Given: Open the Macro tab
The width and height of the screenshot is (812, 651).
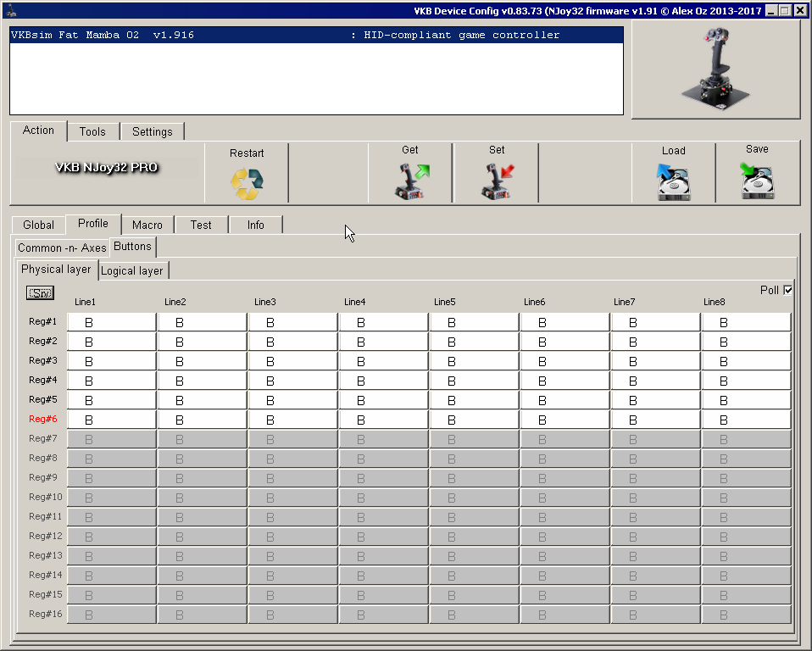Looking at the screenshot, I should tap(147, 225).
